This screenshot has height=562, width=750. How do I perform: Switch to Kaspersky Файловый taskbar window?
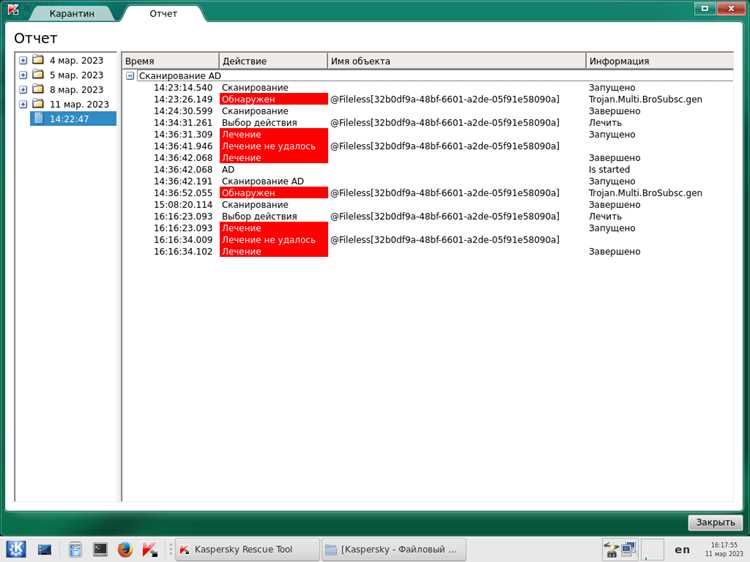[x=394, y=550]
